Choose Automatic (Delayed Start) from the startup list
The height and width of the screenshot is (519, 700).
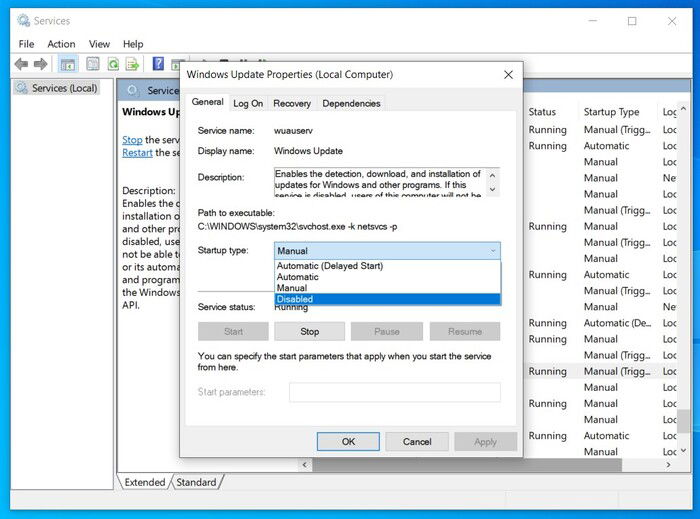pos(388,266)
